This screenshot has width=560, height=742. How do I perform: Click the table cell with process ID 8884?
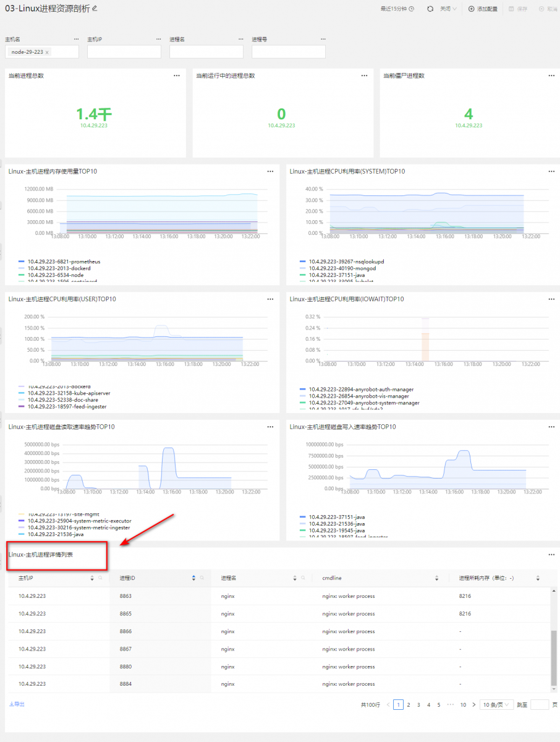click(160, 684)
